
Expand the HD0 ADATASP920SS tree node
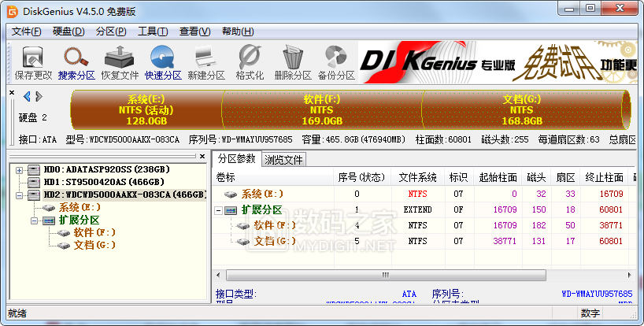[x=20, y=170]
